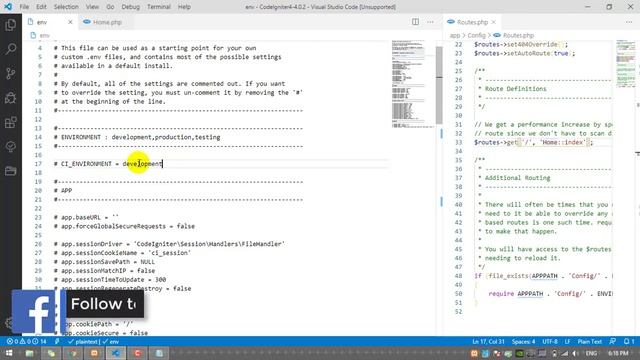Click the plaintext | env status item
The height and width of the screenshot is (360, 640).
(93, 341)
